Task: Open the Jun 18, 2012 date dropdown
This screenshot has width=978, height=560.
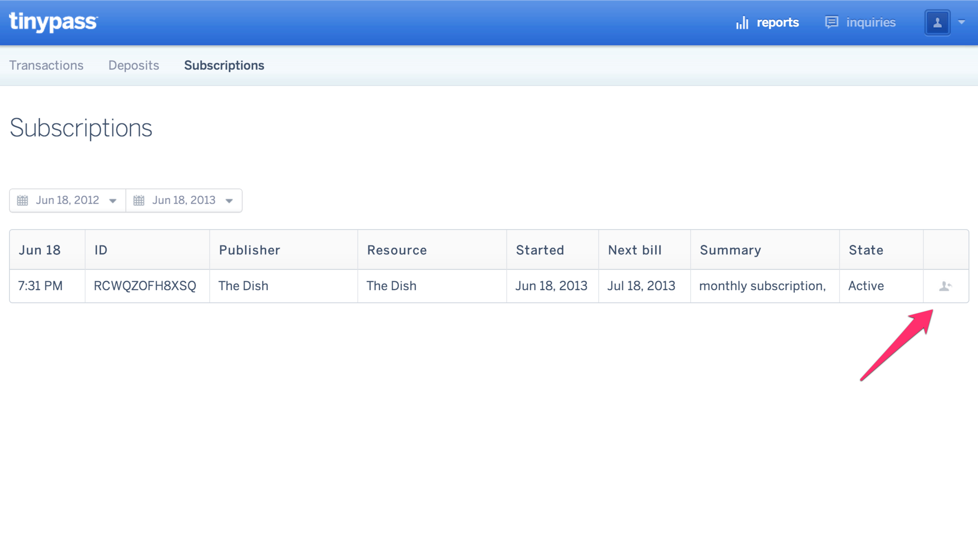Action: (113, 201)
